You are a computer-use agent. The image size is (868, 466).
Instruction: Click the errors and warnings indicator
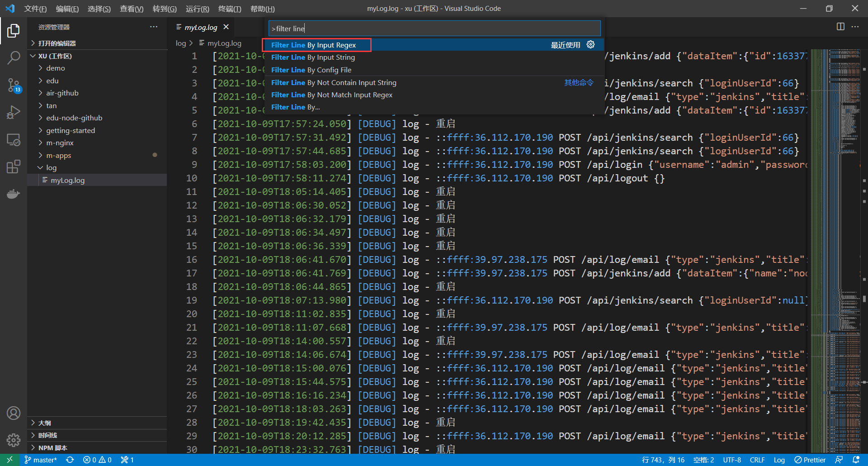tap(97, 460)
